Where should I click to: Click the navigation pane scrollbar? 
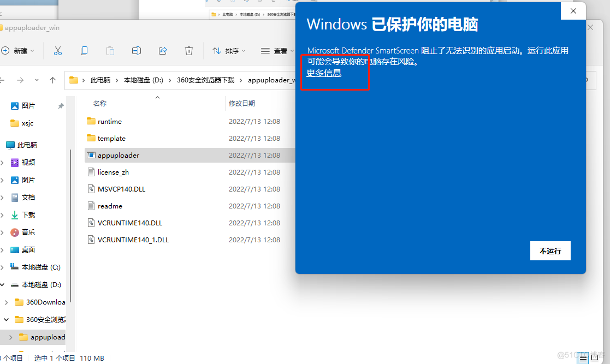click(x=70, y=225)
